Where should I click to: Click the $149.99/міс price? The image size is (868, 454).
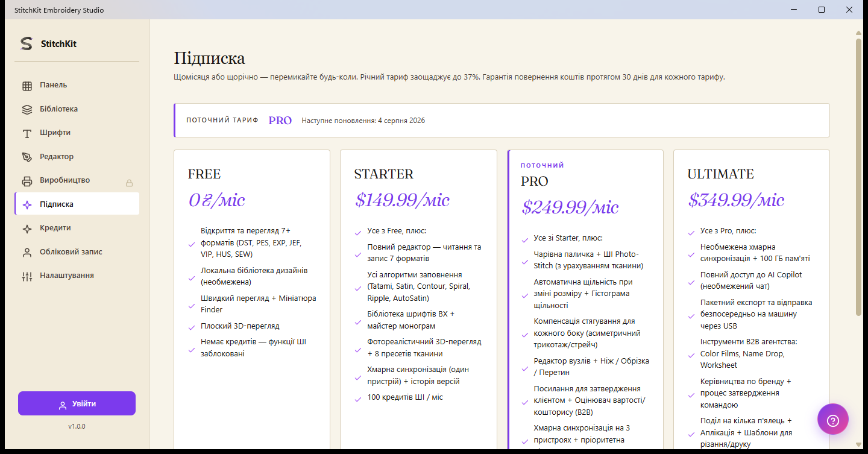click(402, 200)
